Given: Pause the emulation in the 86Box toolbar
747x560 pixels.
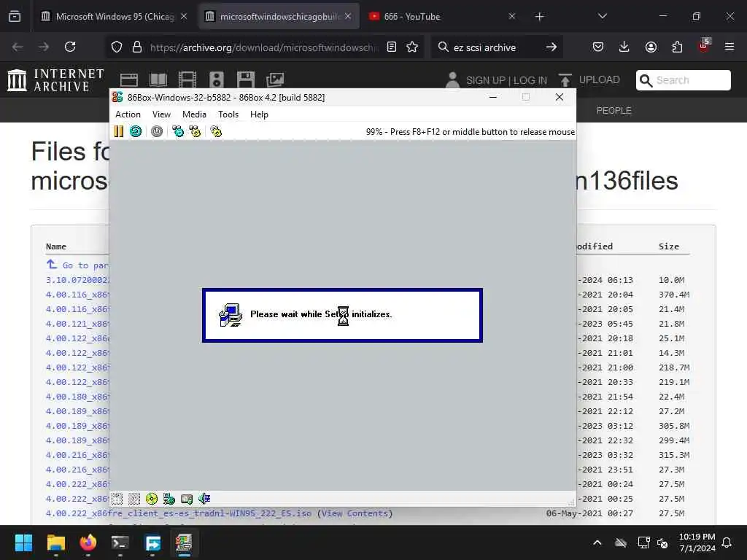Looking at the screenshot, I should [119, 131].
